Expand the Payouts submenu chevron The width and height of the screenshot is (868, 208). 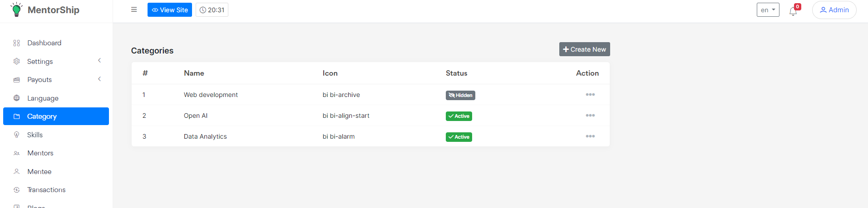point(99,79)
